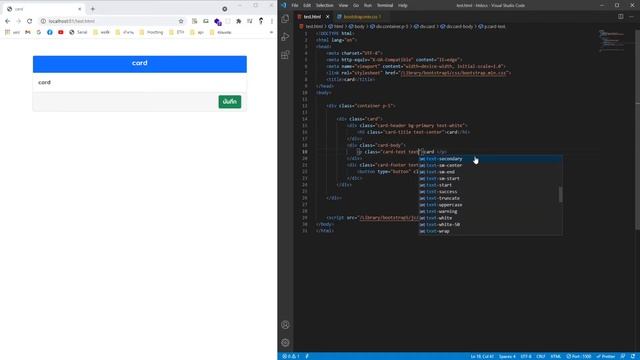Close the card Chrome tab
The image size is (640, 360).
pyautogui.click(x=80, y=9)
